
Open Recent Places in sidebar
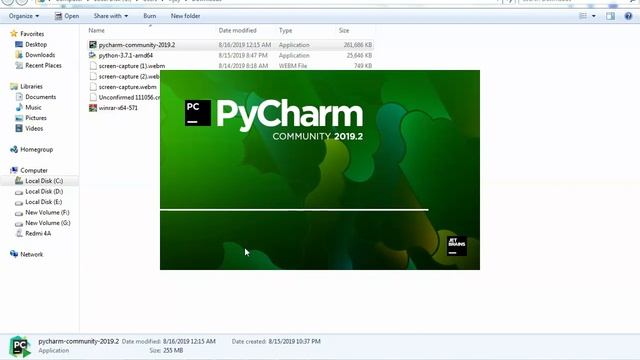pos(43,65)
